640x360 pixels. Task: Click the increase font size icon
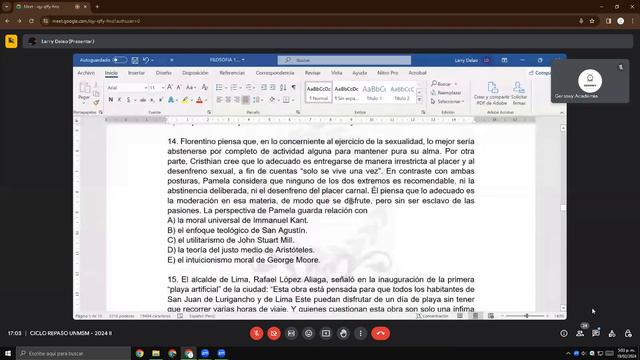(x=170, y=87)
